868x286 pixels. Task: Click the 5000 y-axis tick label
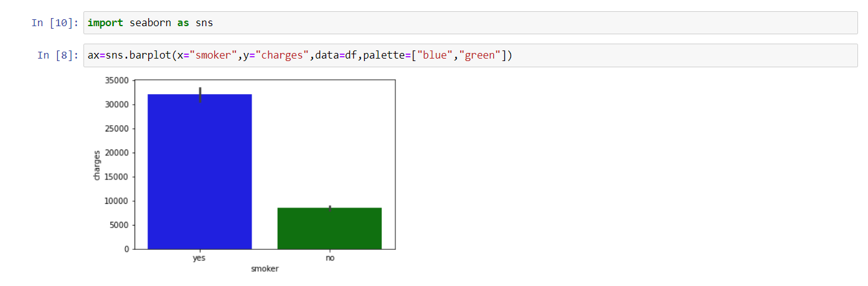(x=120, y=225)
